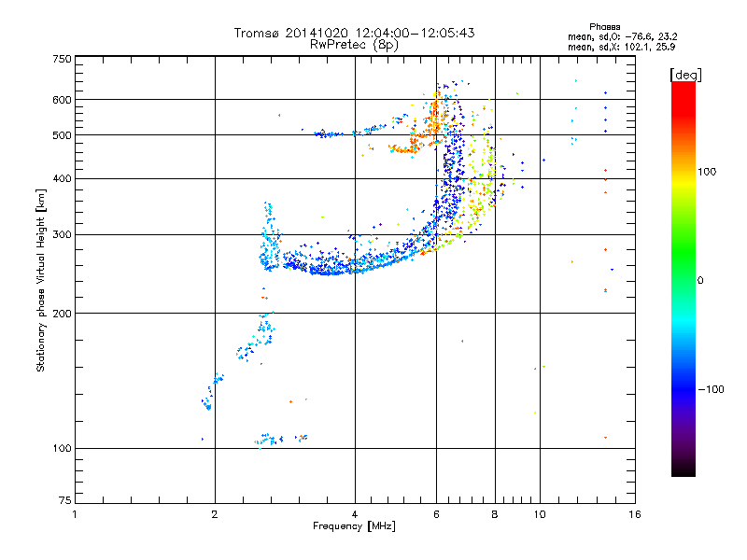Click the y-axis label 'Stationary phase Virtual Height [km]'
747x560 pixels.
pos(41,280)
